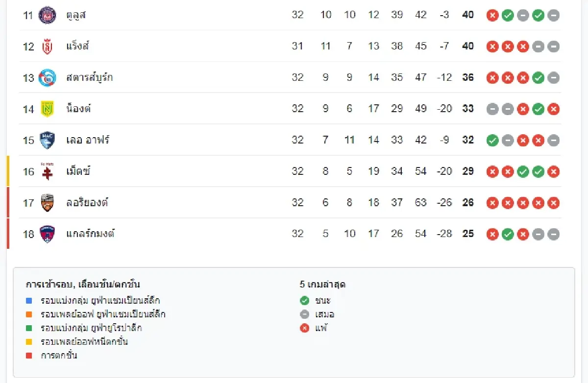Open team name แร็งส์ in row 12
This screenshot has width=588, height=383.
pos(77,46)
